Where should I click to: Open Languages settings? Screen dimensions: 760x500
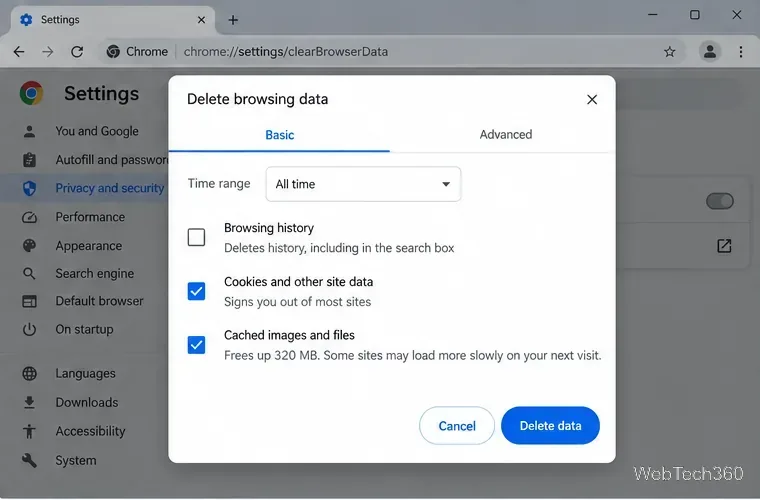(85, 374)
